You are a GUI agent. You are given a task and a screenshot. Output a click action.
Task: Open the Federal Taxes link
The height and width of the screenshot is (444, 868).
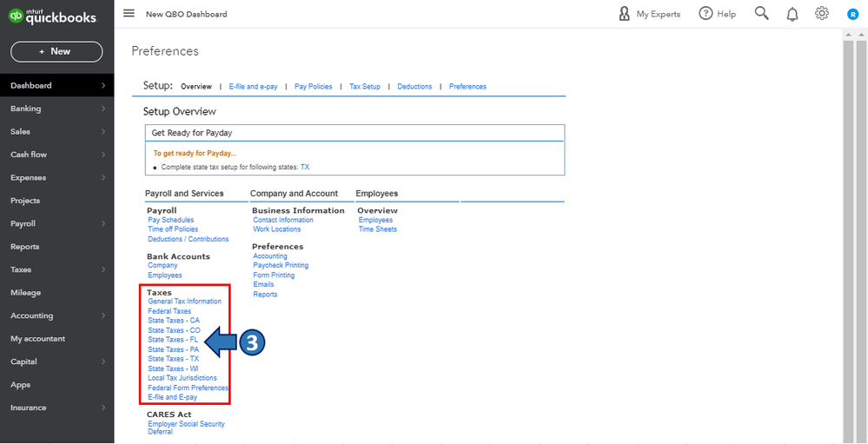tap(169, 311)
